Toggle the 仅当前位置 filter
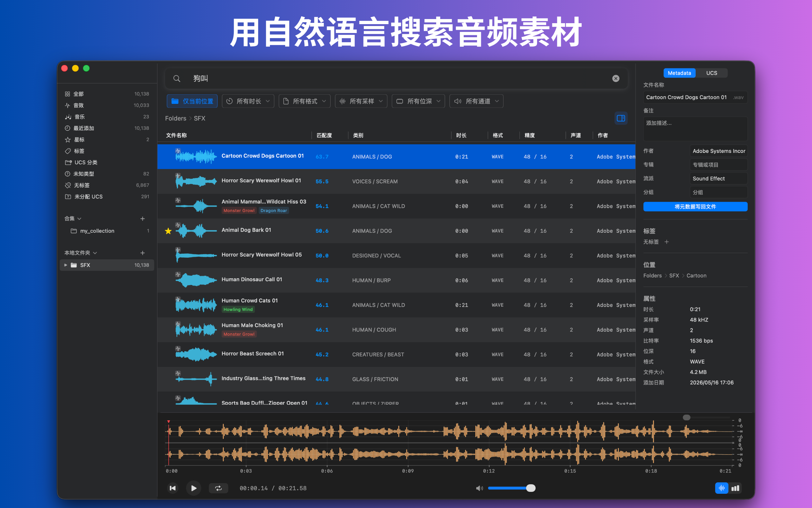812x508 pixels. tap(192, 101)
